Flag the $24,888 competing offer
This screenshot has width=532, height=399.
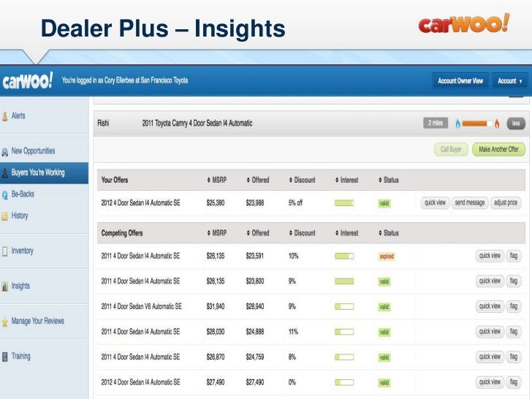tap(514, 332)
